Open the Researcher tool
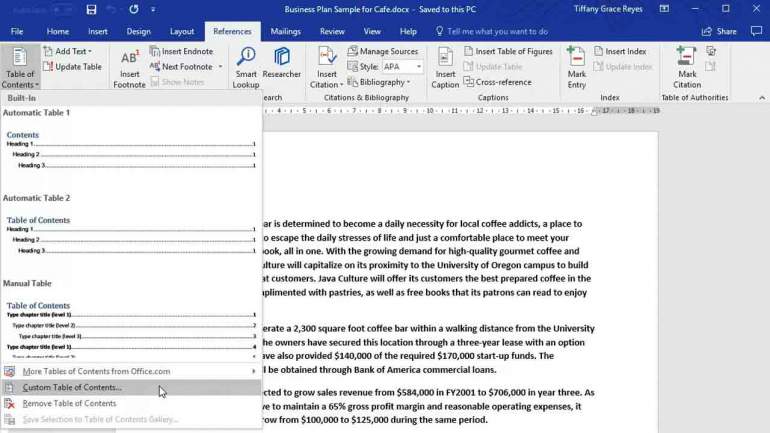Viewport: 770px width, 433px height. (282, 63)
